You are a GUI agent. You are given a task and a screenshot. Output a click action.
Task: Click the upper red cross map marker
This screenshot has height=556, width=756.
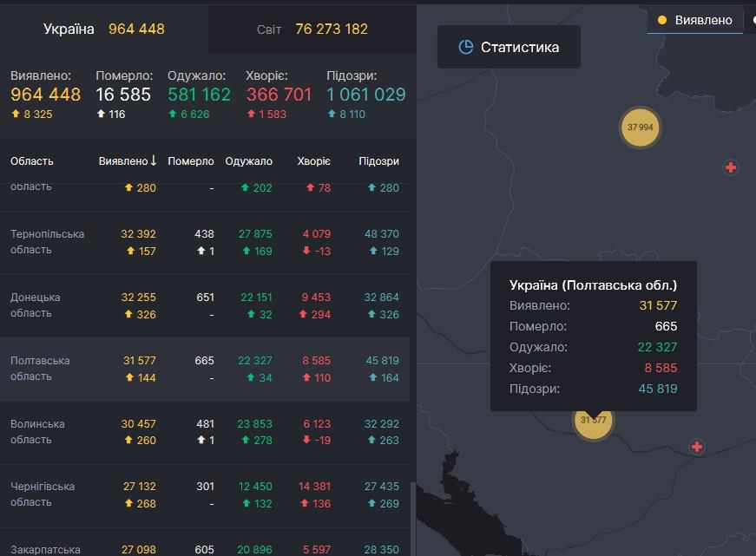coord(731,167)
